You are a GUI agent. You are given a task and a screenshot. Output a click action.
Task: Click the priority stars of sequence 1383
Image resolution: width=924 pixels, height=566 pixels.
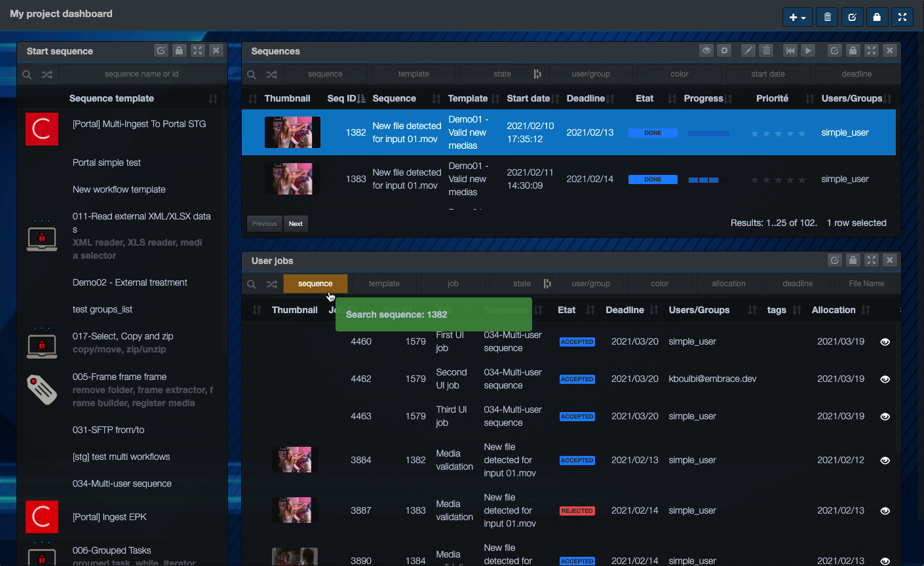tap(778, 179)
